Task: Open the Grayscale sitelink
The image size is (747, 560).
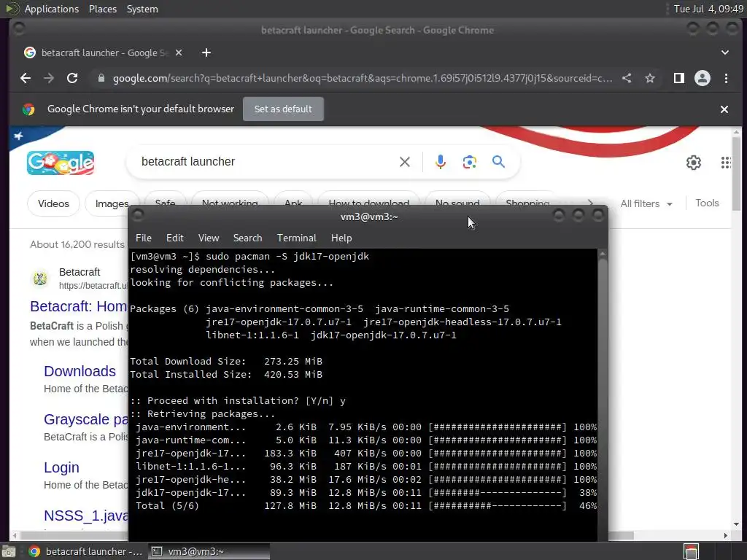Action: [86, 419]
